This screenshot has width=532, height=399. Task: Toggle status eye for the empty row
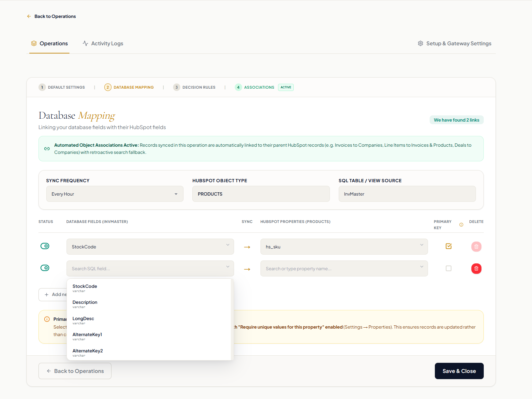(45, 268)
